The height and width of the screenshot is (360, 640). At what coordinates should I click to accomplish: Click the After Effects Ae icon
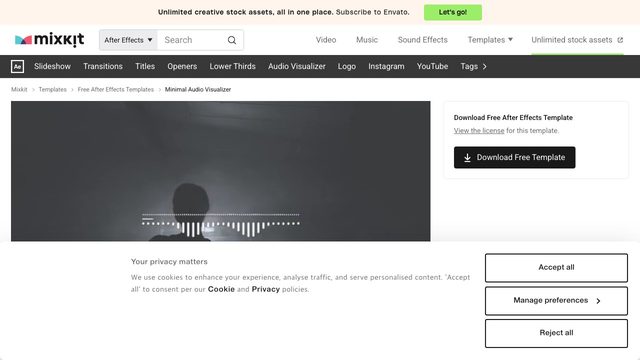[18, 67]
